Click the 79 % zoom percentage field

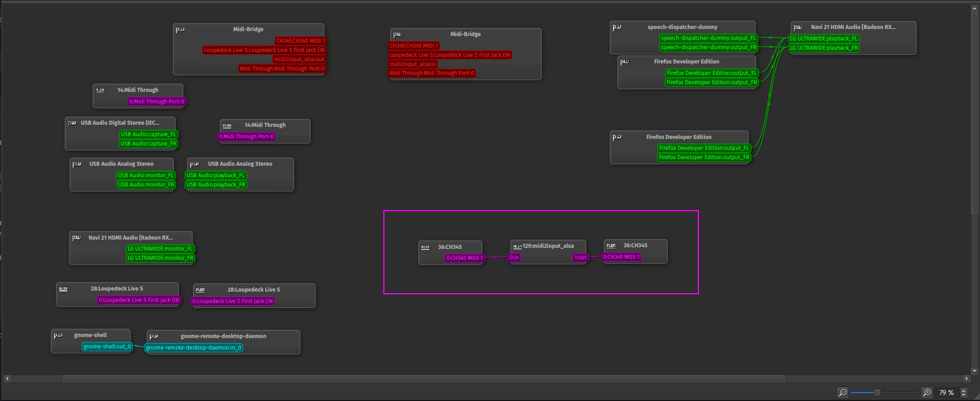946,392
